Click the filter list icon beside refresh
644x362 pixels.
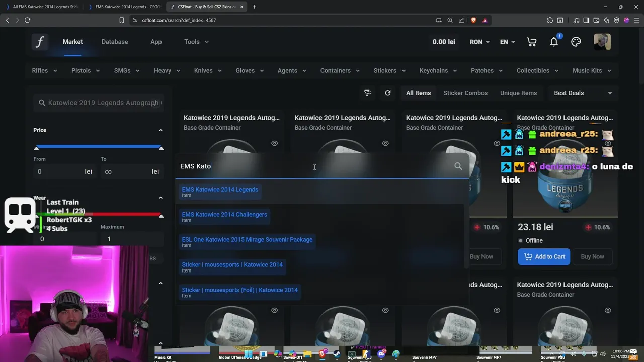pyautogui.click(x=368, y=93)
